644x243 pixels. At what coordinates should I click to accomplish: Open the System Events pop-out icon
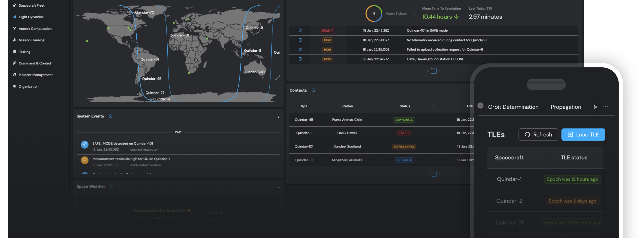(x=111, y=116)
